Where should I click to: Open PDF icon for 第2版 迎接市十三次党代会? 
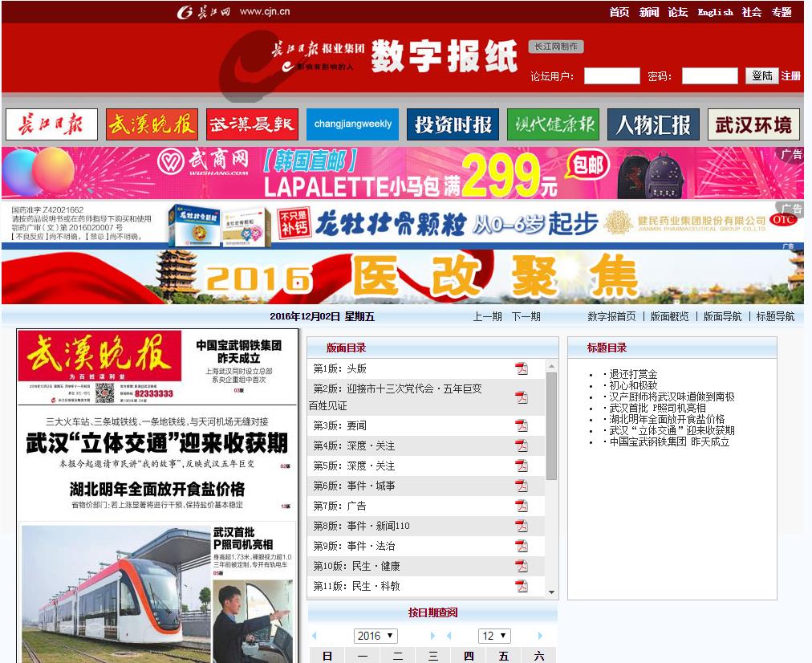click(x=522, y=397)
